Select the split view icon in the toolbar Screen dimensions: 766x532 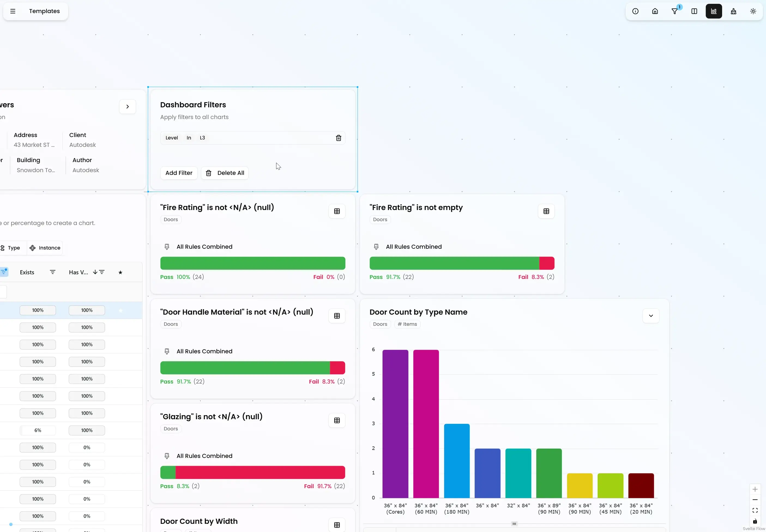tap(694, 11)
